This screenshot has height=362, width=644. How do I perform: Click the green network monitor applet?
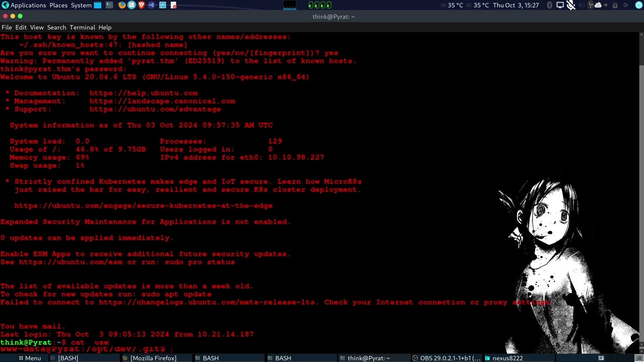[x=320, y=5]
